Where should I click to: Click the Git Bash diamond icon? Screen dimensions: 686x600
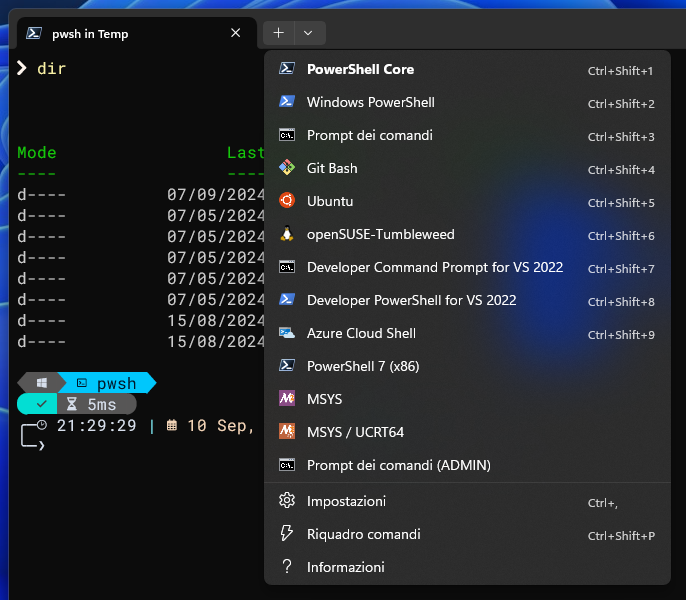(x=287, y=168)
